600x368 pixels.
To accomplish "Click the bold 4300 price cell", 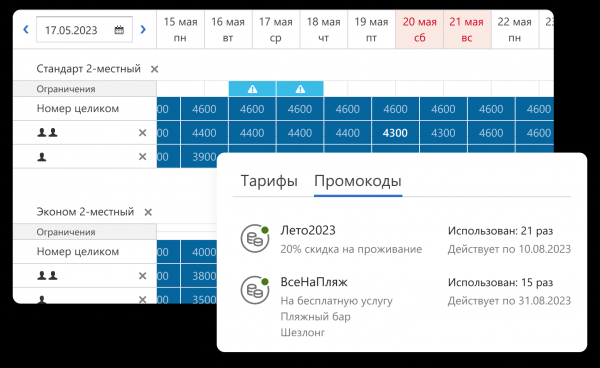I will pos(395,133).
